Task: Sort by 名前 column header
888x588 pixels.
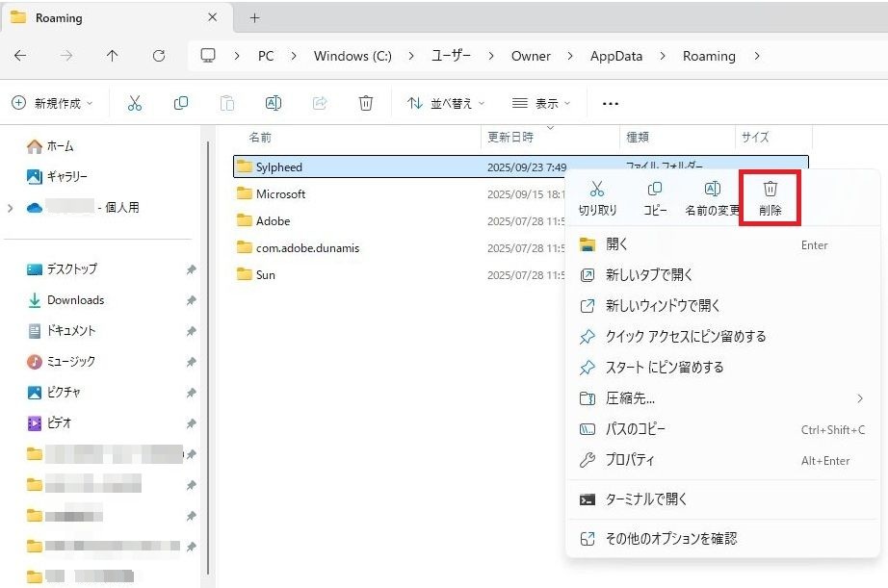Action: coord(261,138)
